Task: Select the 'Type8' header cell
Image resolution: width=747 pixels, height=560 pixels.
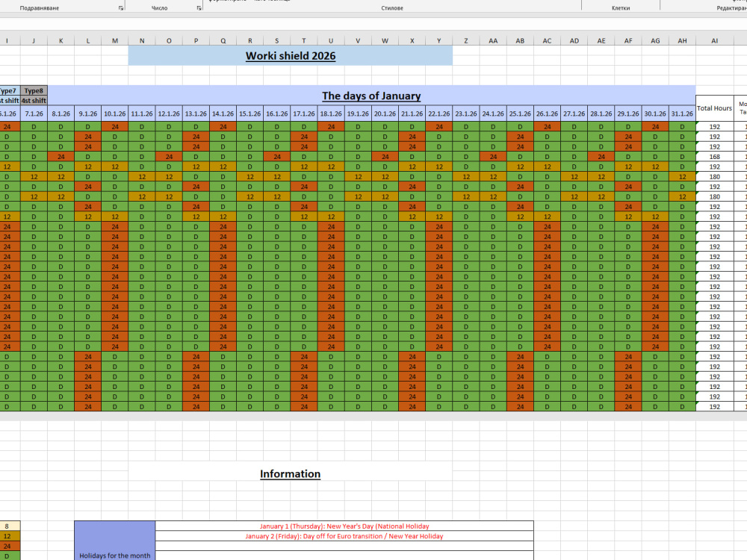Action: pyautogui.click(x=34, y=90)
